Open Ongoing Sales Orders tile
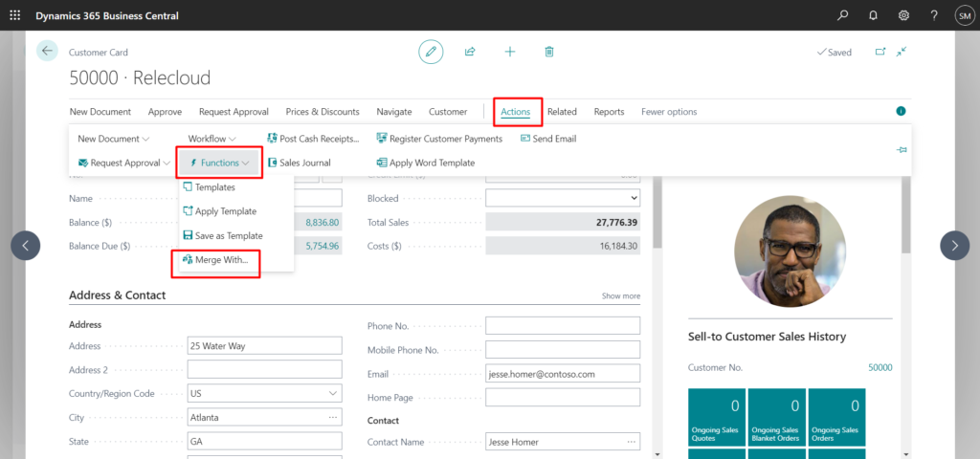 tap(836, 415)
